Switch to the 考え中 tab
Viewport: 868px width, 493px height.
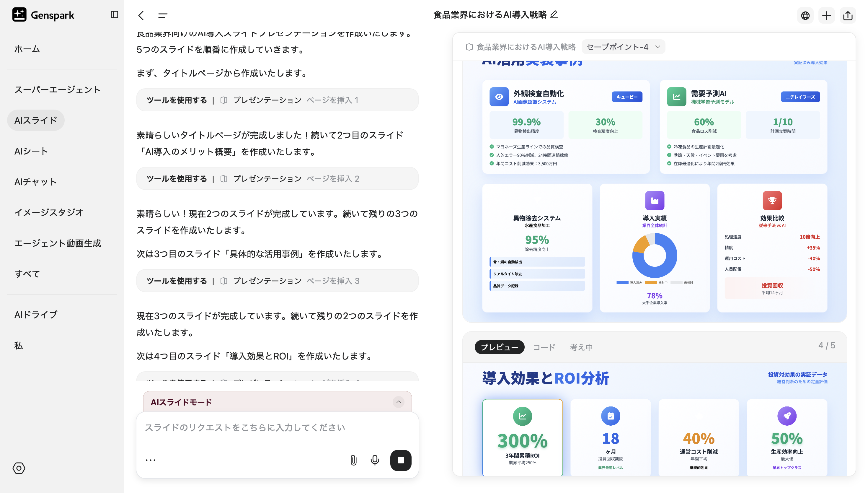[581, 347]
